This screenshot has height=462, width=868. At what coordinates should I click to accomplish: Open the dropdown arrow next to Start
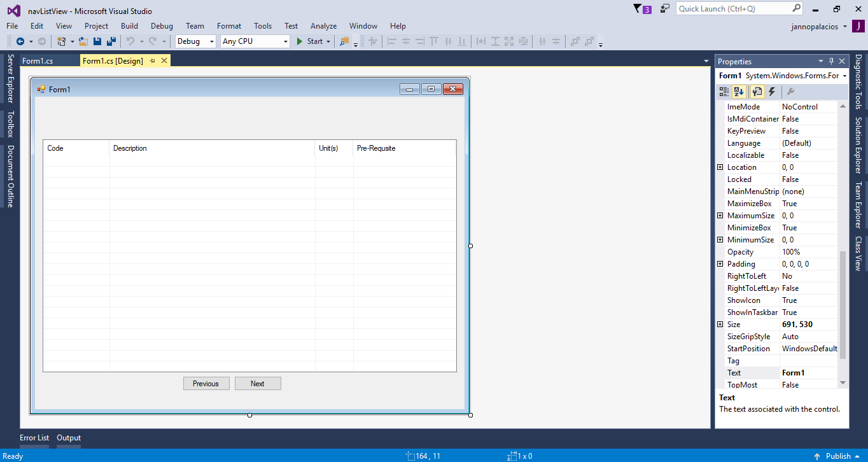(328, 41)
